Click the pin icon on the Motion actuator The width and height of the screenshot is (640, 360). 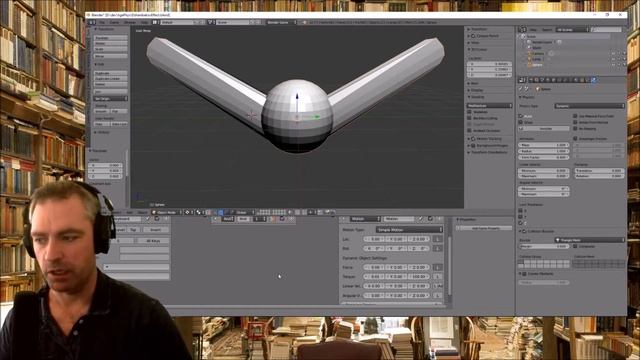(421, 219)
